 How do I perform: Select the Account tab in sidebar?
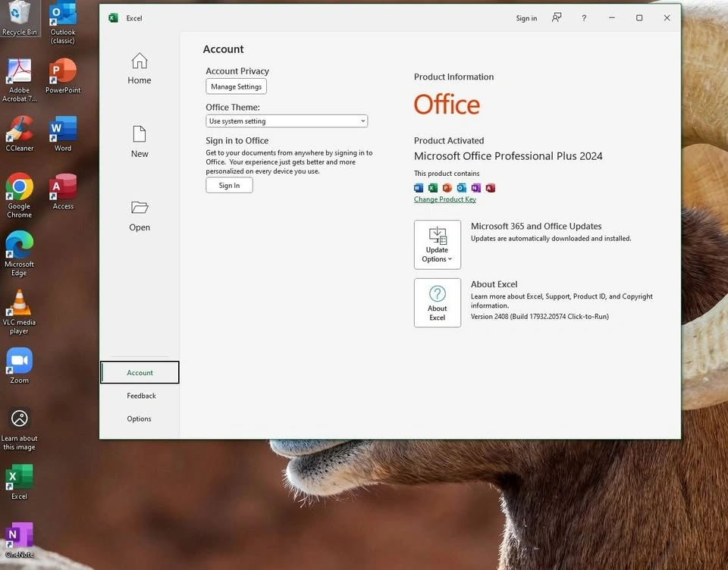(140, 373)
